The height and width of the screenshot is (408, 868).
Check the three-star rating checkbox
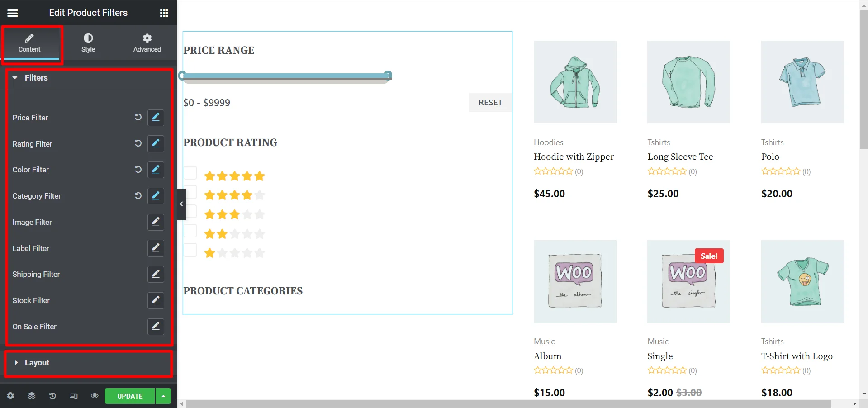pos(190,212)
